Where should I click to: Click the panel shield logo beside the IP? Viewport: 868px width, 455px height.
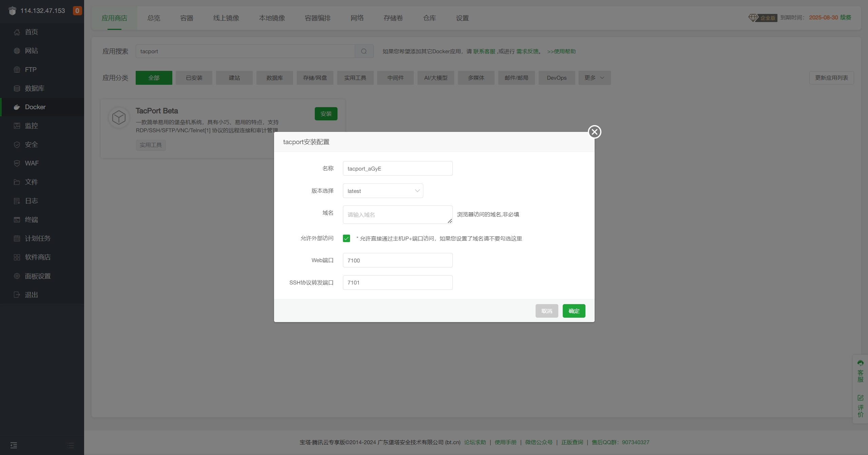pyautogui.click(x=12, y=11)
